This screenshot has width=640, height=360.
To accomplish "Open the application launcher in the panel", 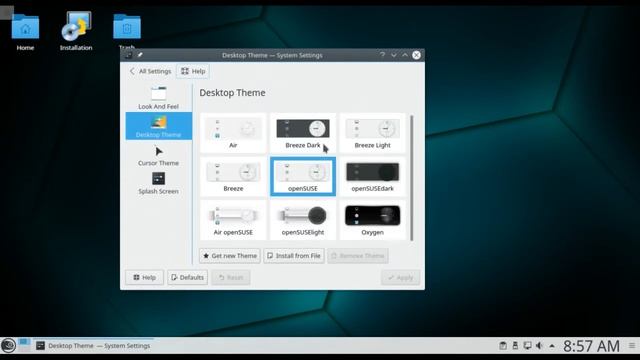I will click(8, 346).
